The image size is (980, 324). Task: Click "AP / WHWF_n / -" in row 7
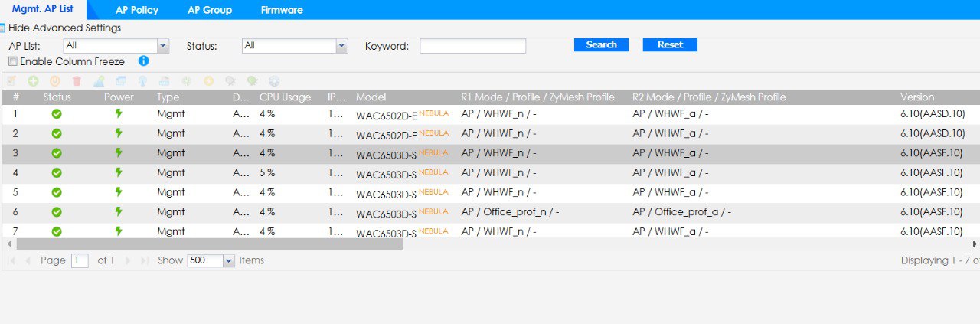click(498, 231)
